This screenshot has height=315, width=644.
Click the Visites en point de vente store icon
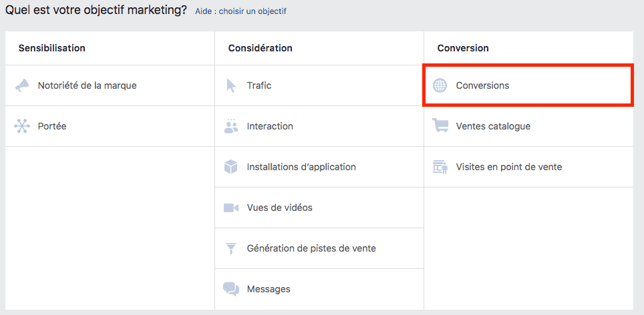(440, 167)
